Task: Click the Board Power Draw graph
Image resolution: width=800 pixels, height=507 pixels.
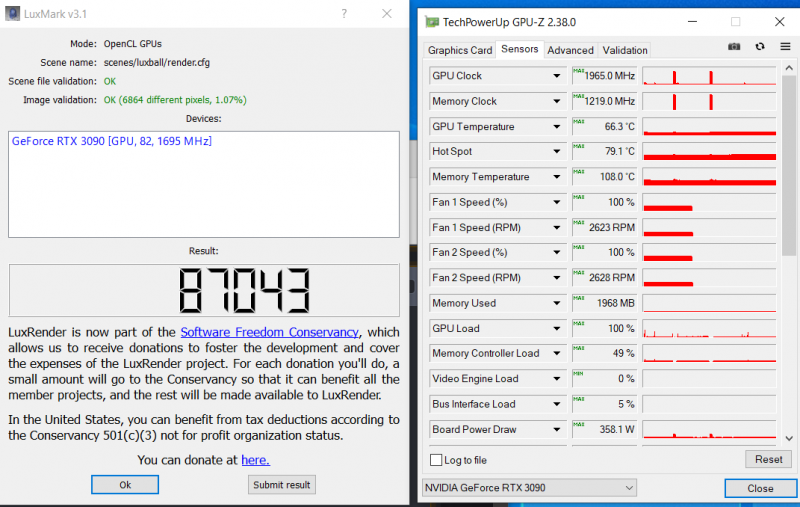Action: 709,429
